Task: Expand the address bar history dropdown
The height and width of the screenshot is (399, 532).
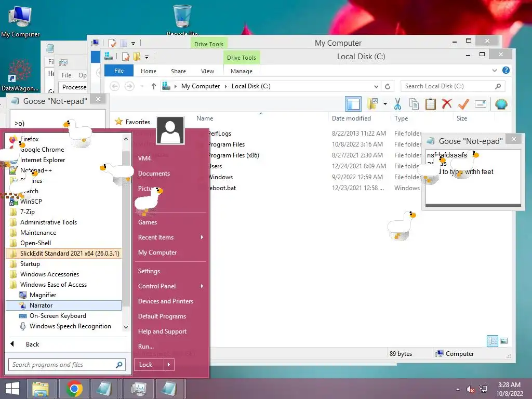Action: tap(376, 87)
